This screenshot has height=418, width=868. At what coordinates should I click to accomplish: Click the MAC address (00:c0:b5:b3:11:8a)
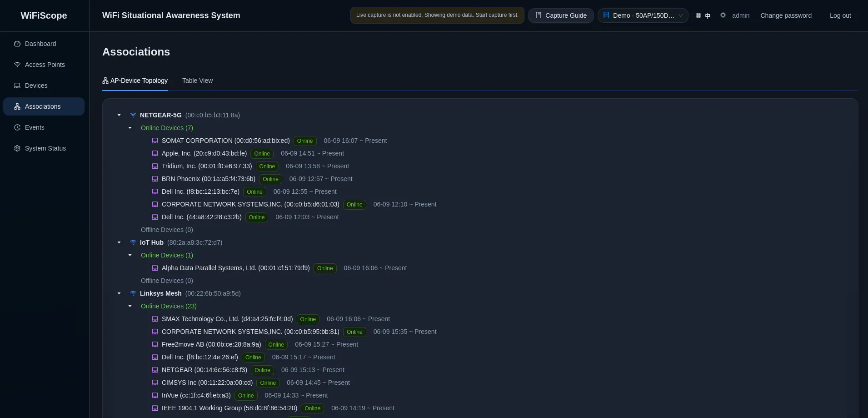click(213, 115)
